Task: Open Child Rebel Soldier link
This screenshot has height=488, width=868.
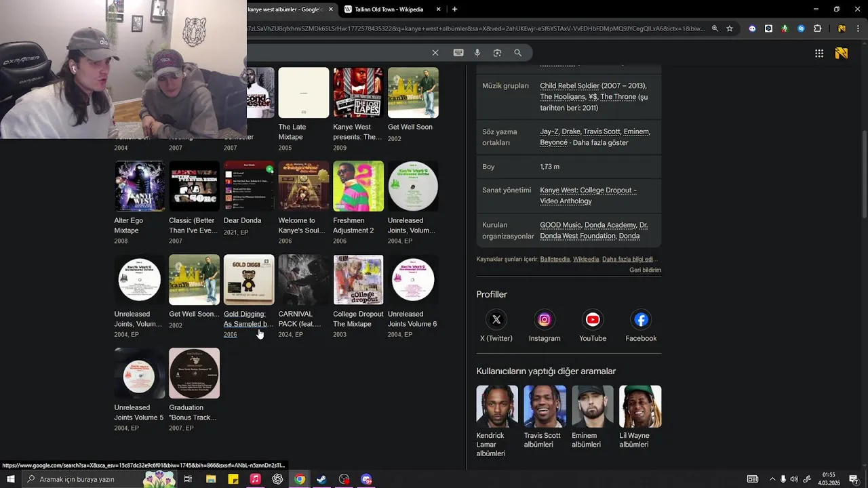Action: click(570, 86)
